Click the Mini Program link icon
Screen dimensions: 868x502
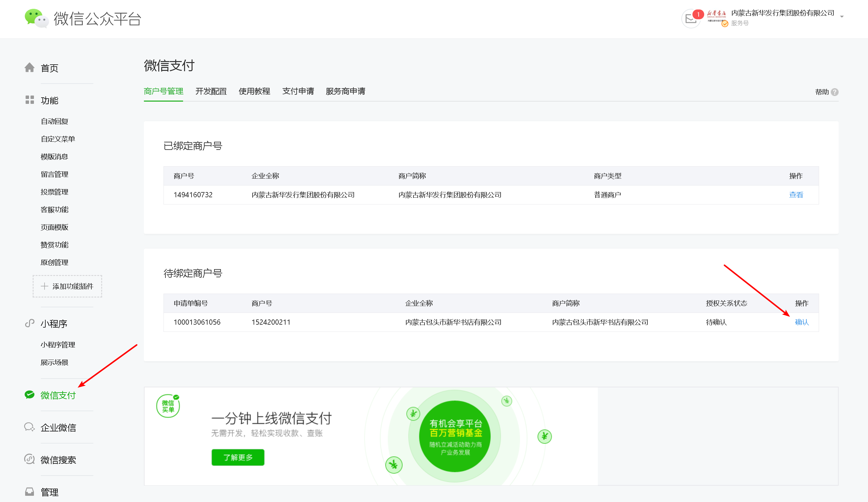pos(30,323)
